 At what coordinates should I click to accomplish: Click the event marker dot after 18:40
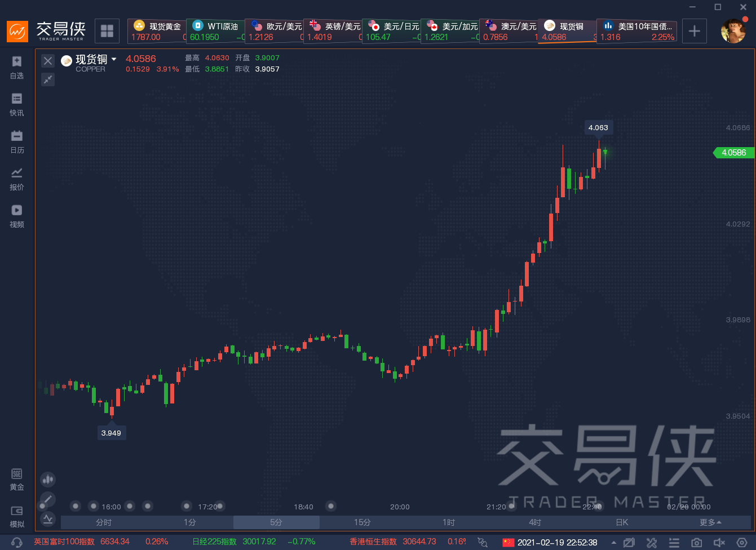331,506
